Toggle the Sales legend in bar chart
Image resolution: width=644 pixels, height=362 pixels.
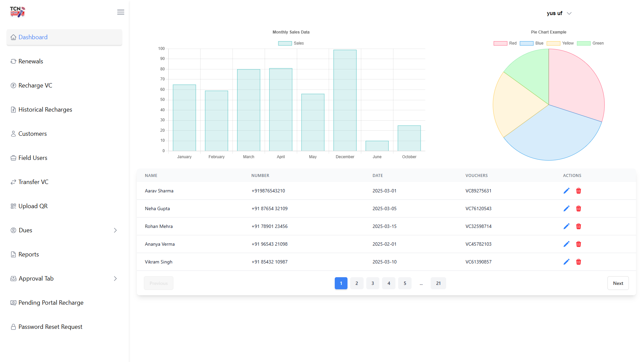(291, 43)
